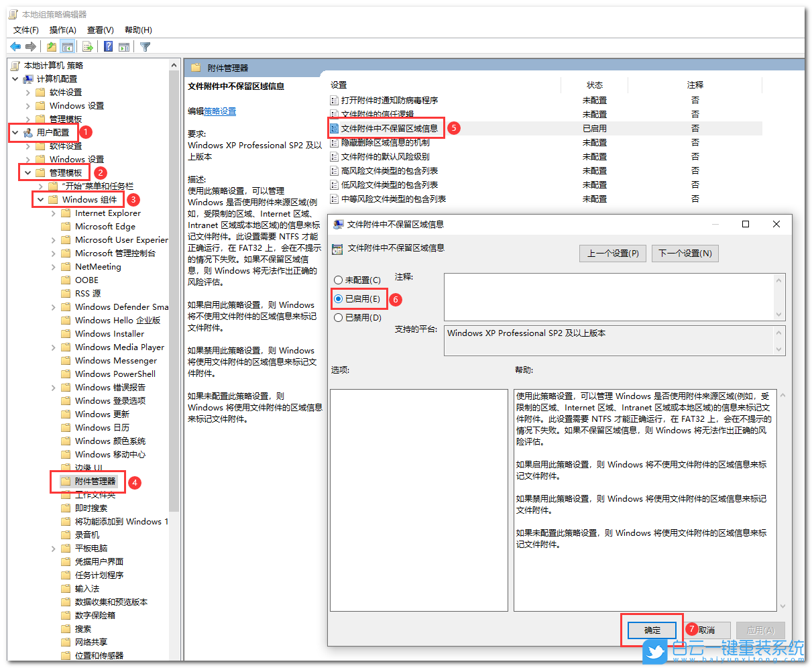
Task: Click the back navigation arrow in the toolbar
Action: coord(15,46)
